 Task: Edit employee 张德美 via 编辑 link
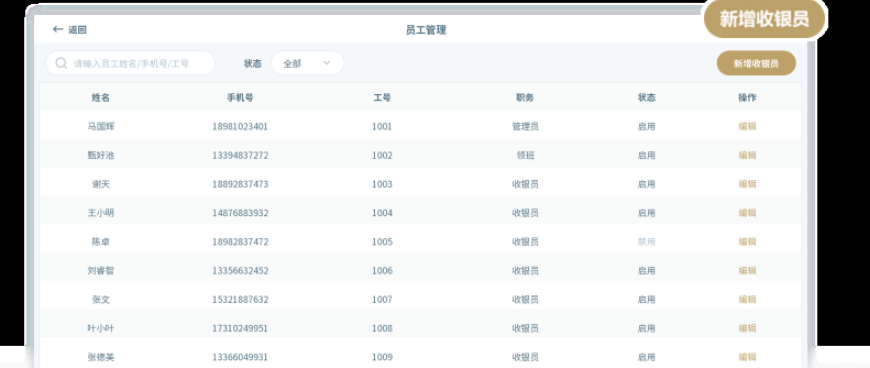point(747,357)
